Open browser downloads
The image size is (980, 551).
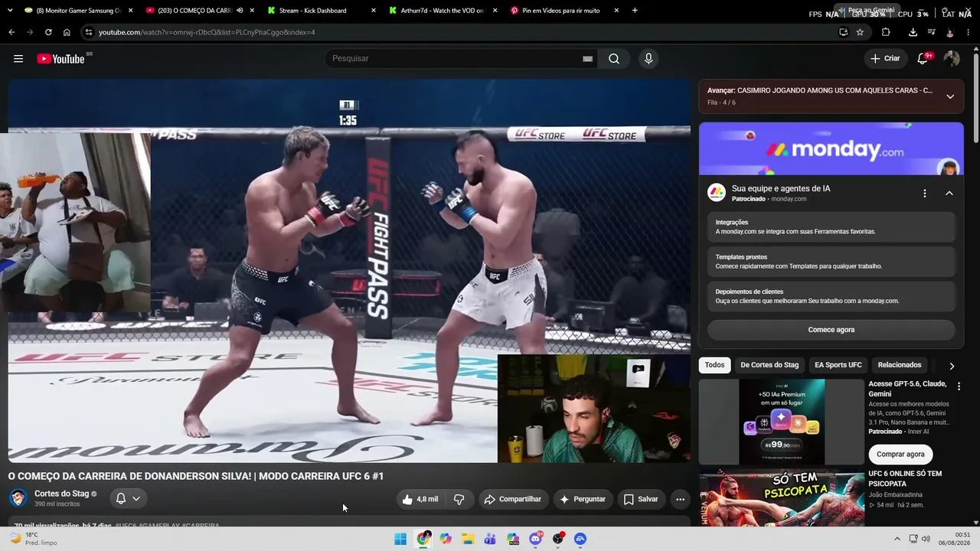pyautogui.click(x=913, y=32)
